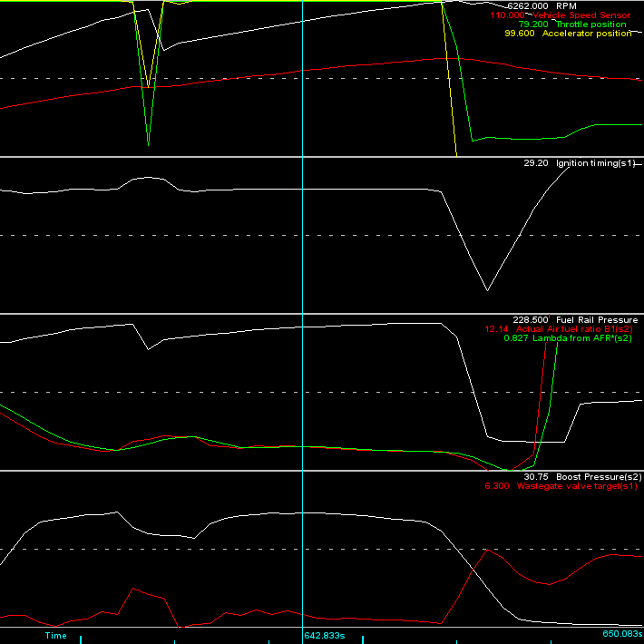Screen dimensions: 644x644
Task: Click the Time axis label
Action: click(56, 636)
